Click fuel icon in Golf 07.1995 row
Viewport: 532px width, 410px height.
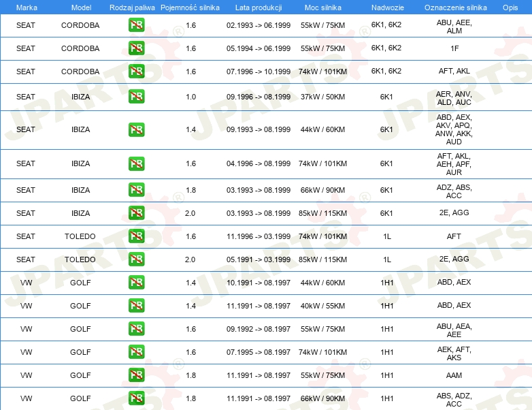tap(136, 351)
